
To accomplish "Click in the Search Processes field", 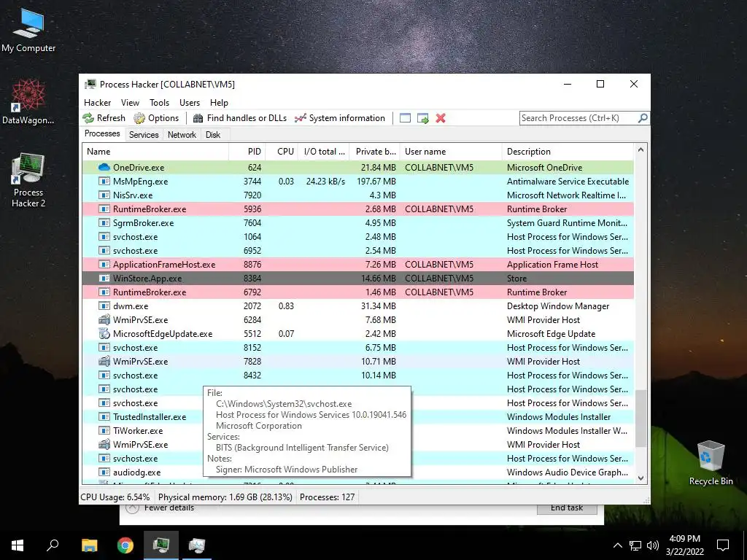I will click(578, 118).
